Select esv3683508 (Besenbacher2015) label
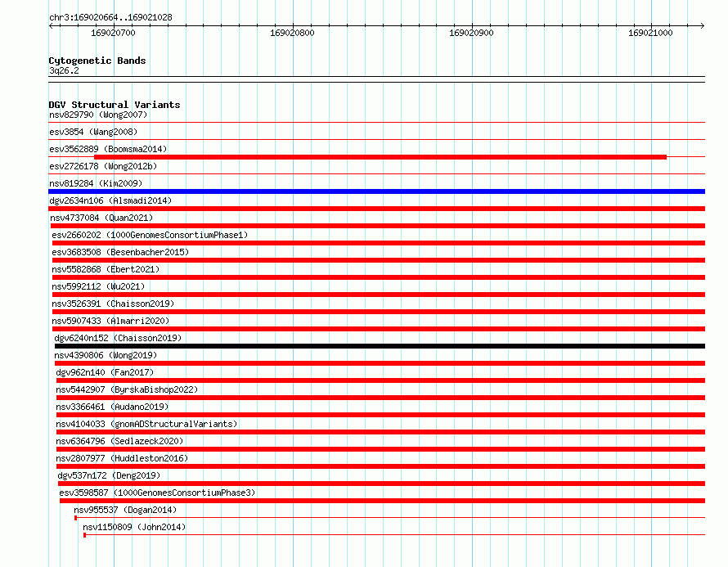 click(120, 252)
